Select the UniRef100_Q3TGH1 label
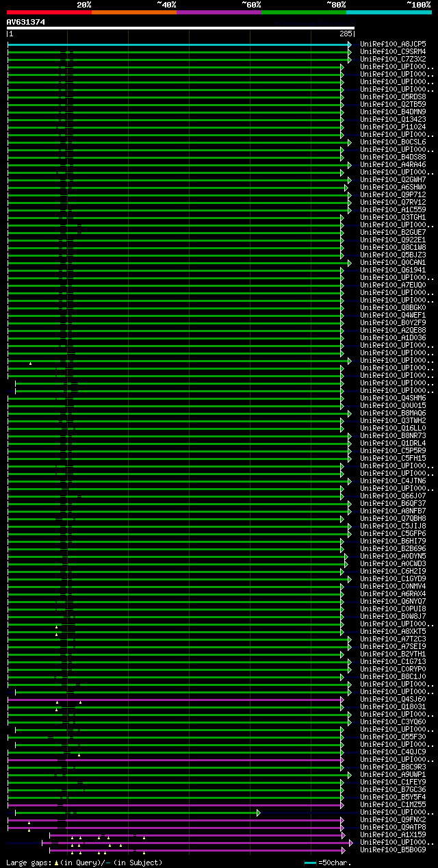The image size is (438, 868). tap(393, 217)
